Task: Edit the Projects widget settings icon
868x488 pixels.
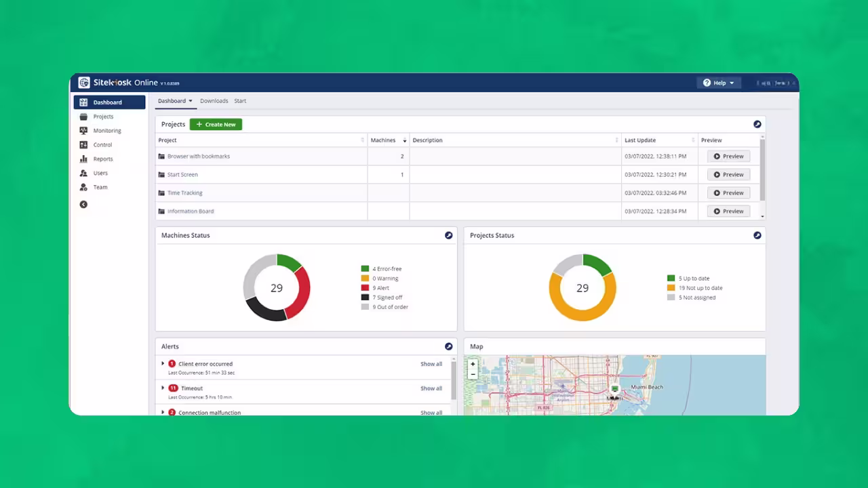Action: tap(757, 124)
